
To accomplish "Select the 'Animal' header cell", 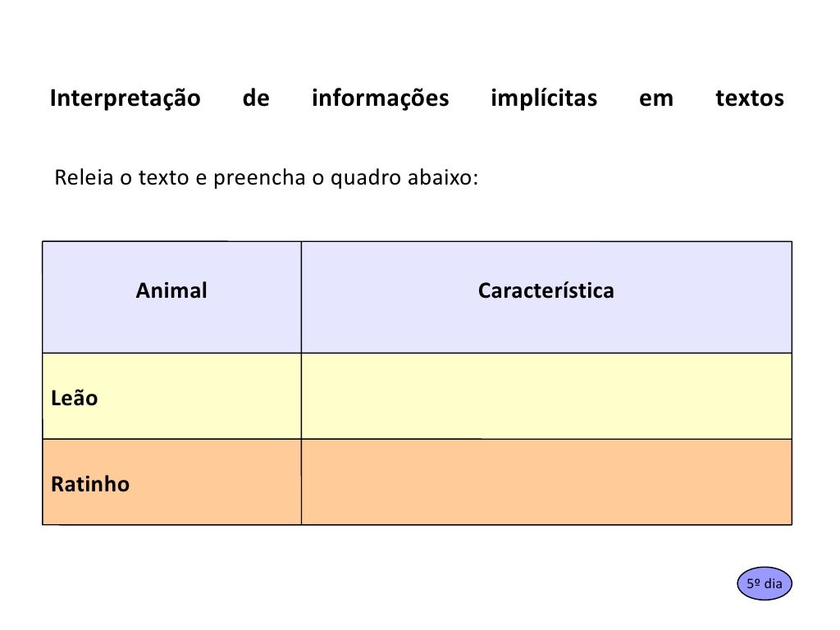I will coord(172,297).
